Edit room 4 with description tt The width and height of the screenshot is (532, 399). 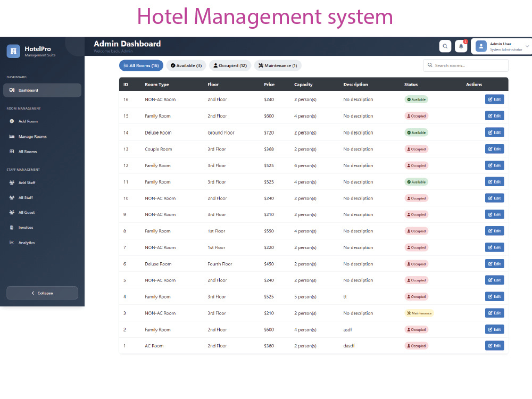pos(494,296)
